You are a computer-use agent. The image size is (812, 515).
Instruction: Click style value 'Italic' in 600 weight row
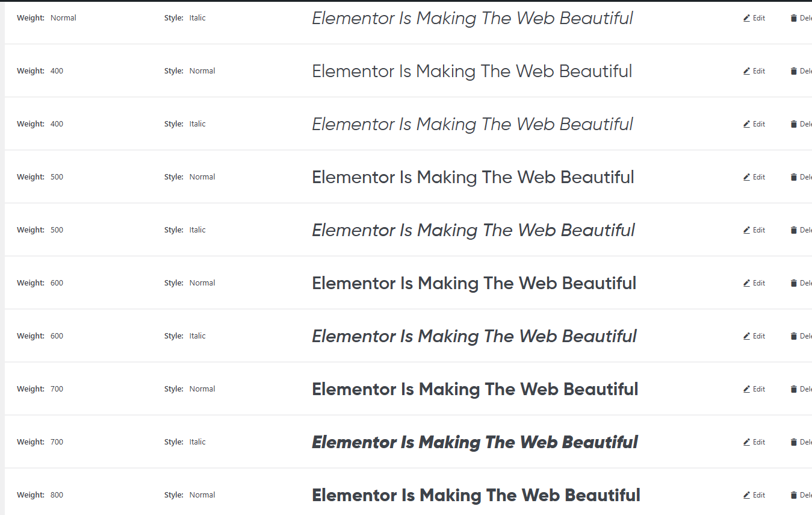pyautogui.click(x=197, y=336)
